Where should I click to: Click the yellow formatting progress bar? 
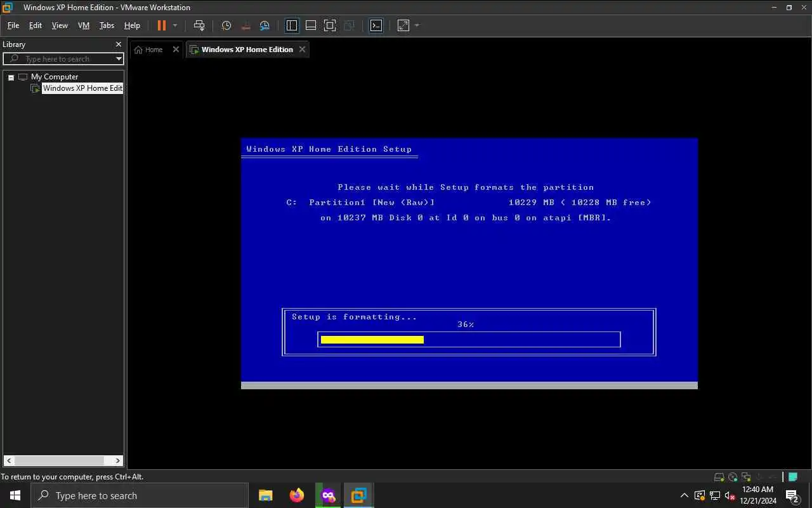pyautogui.click(x=372, y=340)
